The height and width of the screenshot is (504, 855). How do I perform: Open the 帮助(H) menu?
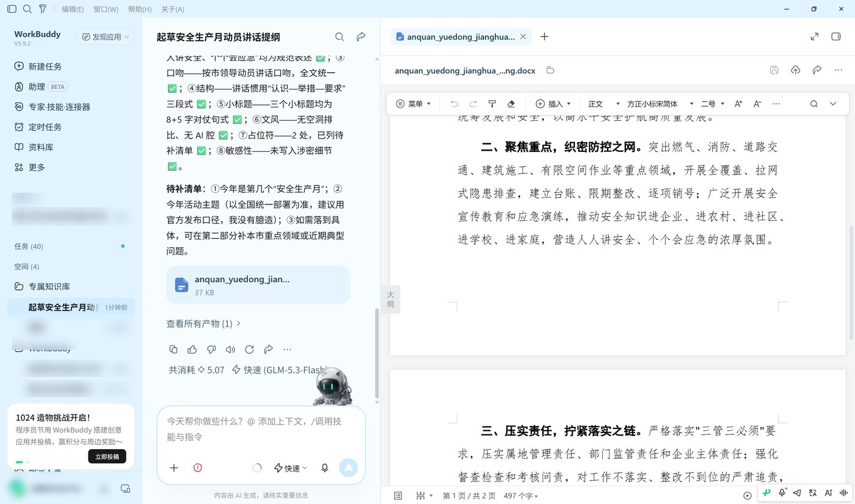coord(140,9)
